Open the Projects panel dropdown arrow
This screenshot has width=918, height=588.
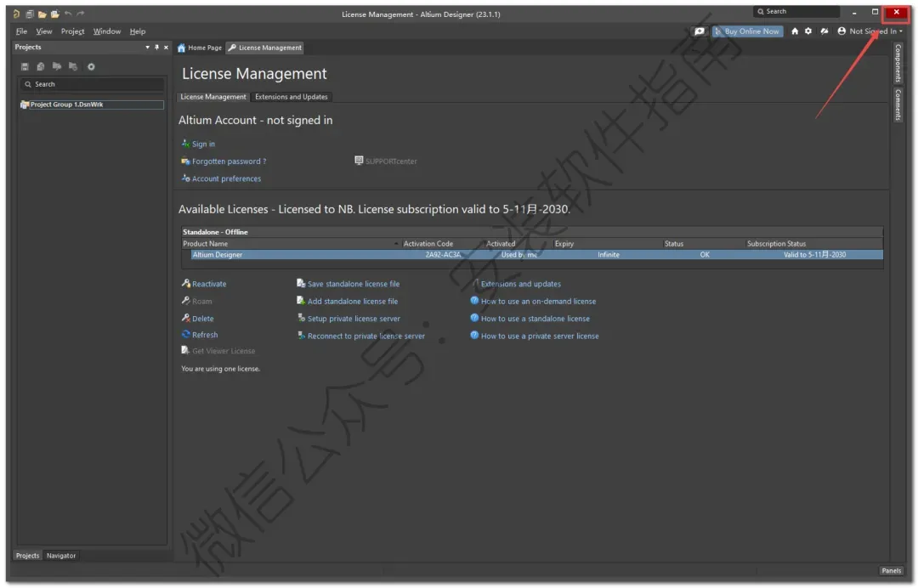coord(147,48)
